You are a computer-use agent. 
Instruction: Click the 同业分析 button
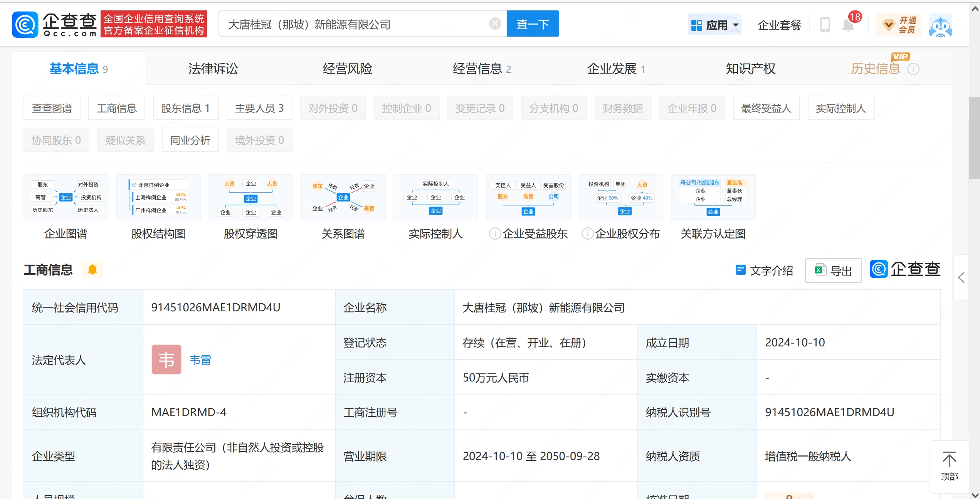click(190, 140)
